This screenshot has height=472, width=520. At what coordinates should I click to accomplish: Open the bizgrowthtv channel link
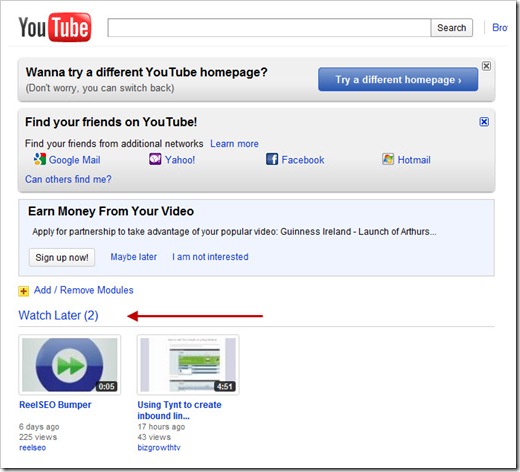pyautogui.click(x=159, y=448)
